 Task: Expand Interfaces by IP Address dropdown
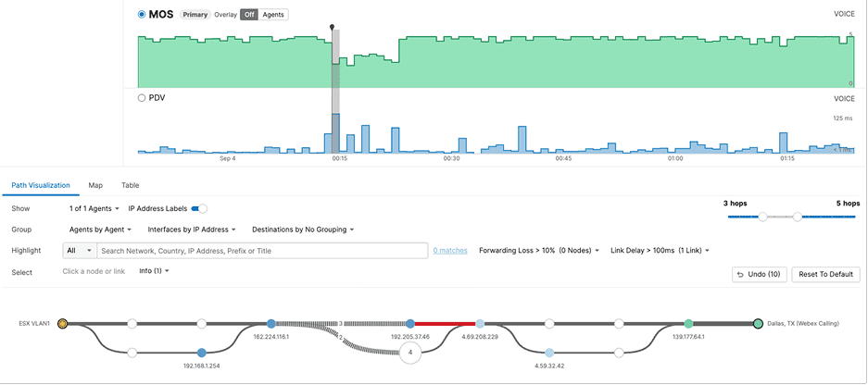(x=192, y=229)
